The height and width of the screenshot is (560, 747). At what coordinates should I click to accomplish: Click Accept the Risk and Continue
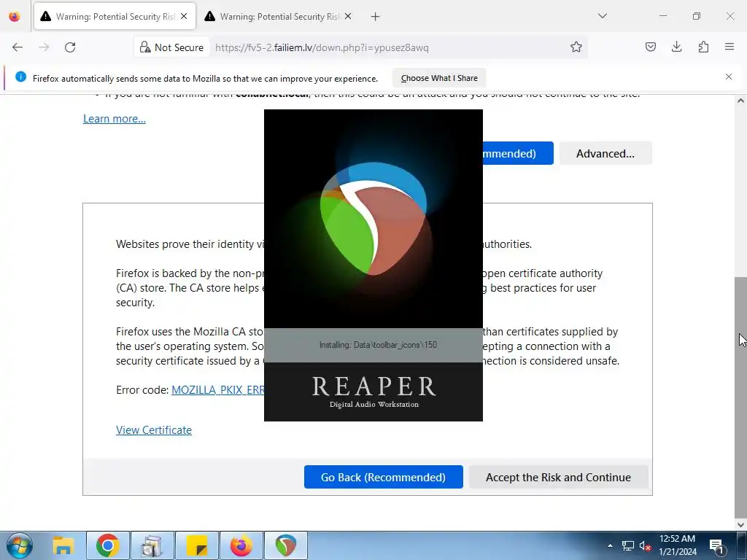tap(558, 477)
